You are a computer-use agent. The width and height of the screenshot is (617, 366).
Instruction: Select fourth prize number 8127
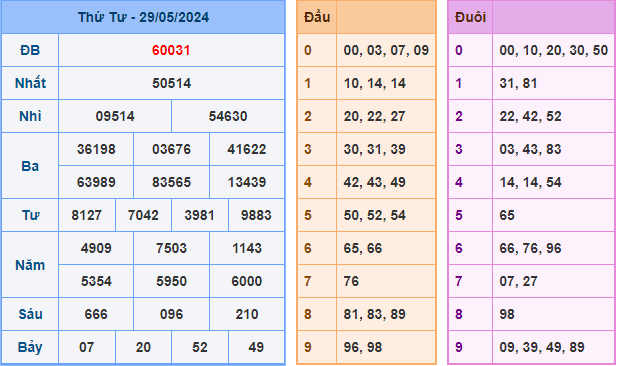coord(87,215)
